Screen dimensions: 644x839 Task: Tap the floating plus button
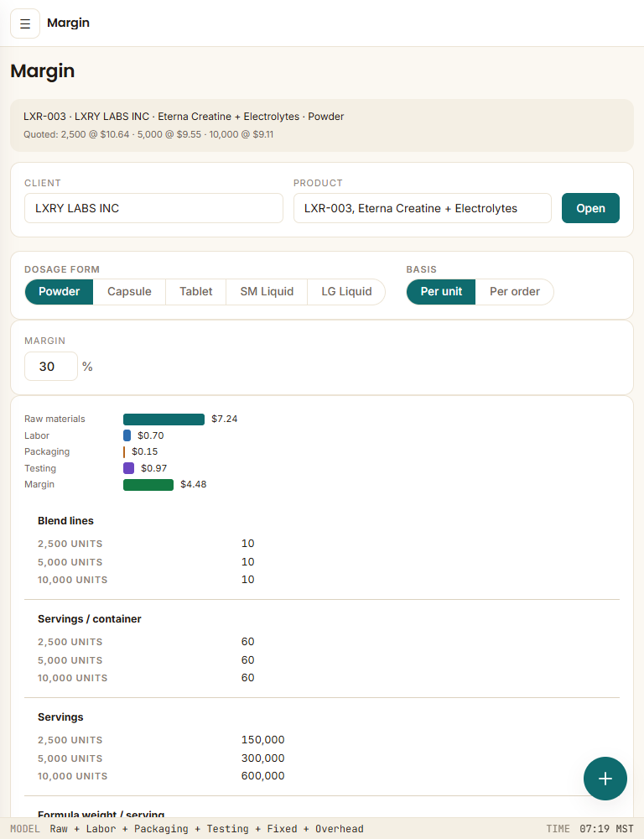[x=605, y=779]
